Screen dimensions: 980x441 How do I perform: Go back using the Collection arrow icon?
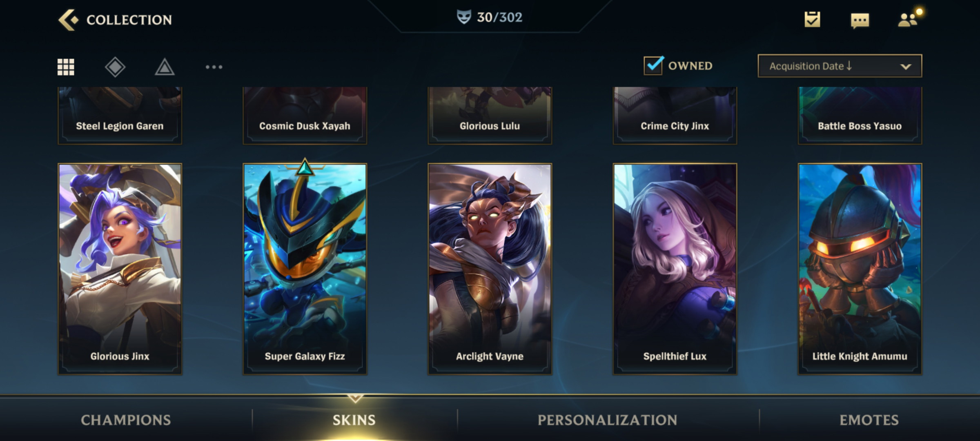click(68, 20)
